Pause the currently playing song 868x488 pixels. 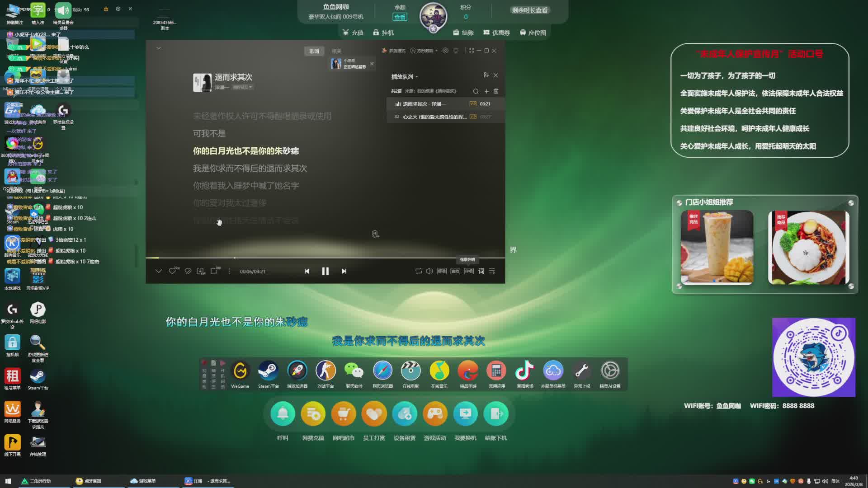[325, 271]
